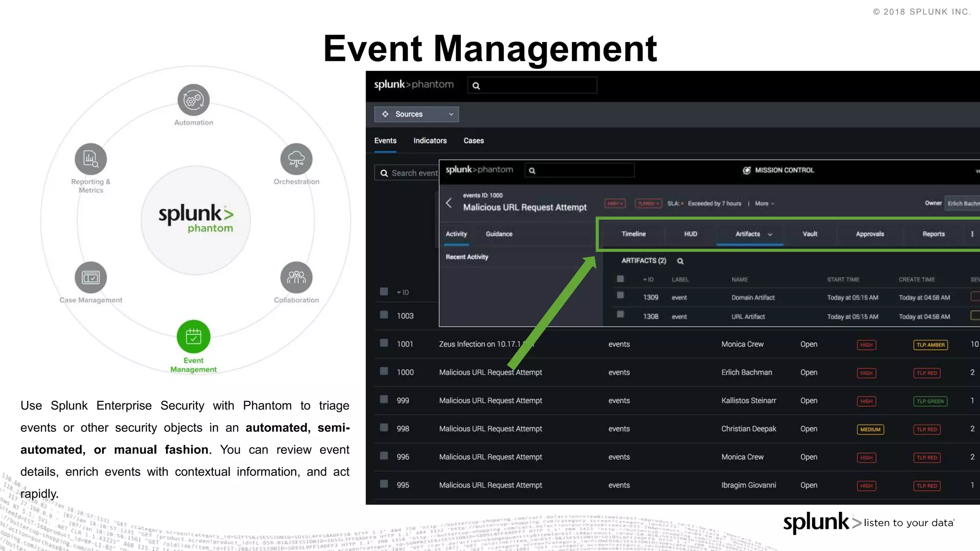Screen dimensions: 980x551
Task: Click the Reporting & Metrics icon
Action: (x=90, y=159)
